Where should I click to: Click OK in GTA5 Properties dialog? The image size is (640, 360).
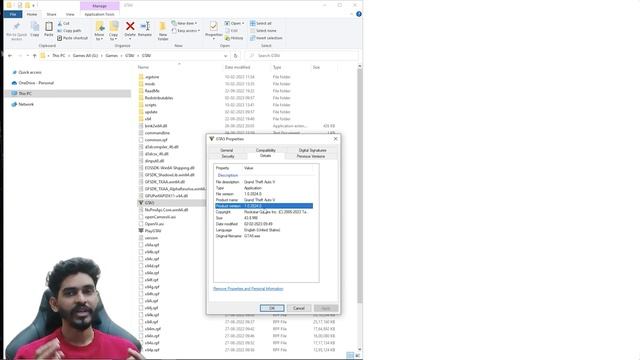(x=272, y=308)
